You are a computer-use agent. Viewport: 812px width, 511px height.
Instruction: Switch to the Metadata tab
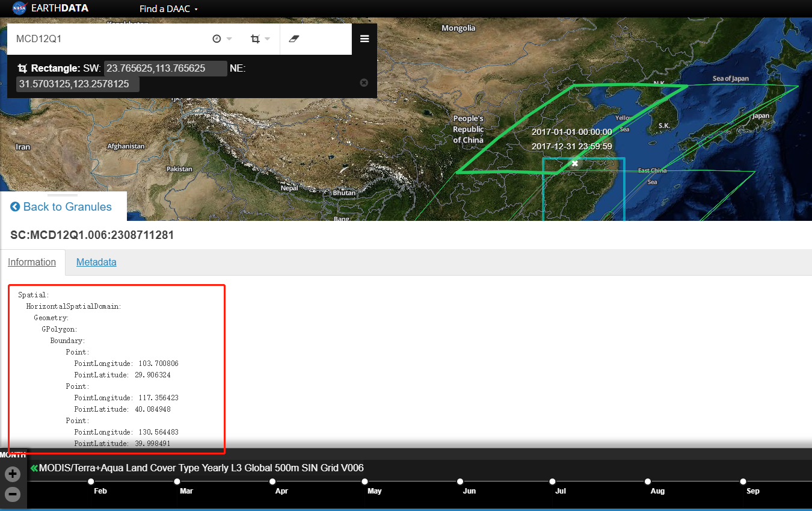tap(96, 262)
